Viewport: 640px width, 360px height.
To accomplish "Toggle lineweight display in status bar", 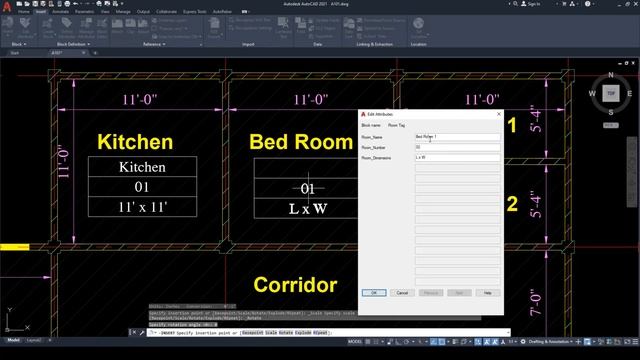I will tap(455, 342).
